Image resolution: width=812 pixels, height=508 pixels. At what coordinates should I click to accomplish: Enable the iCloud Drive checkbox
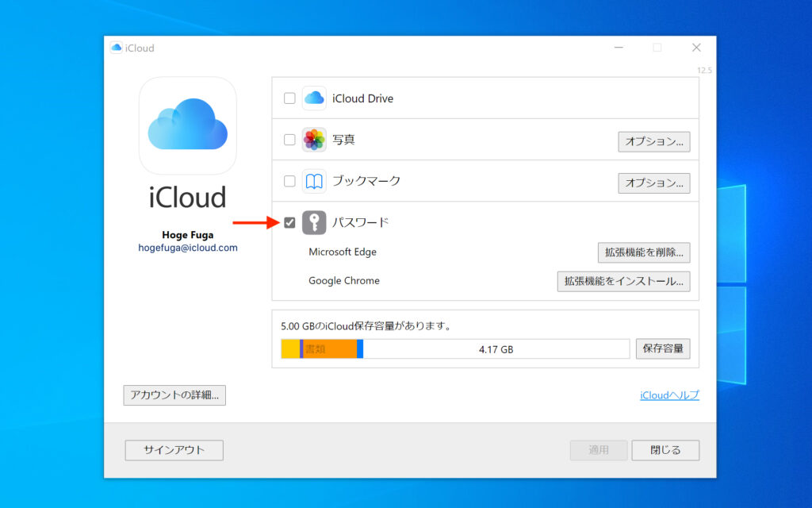click(x=289, y=98)
